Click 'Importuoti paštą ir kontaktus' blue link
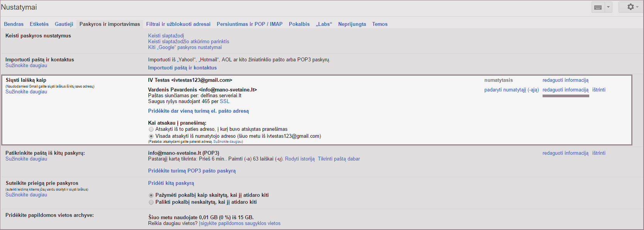 (182, 68)
